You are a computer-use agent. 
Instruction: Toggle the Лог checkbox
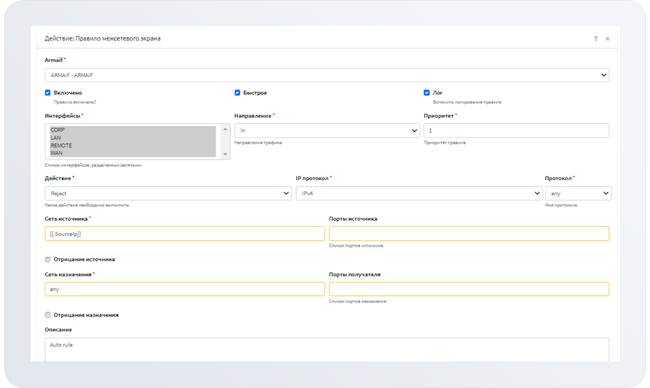tap(427, 93)
